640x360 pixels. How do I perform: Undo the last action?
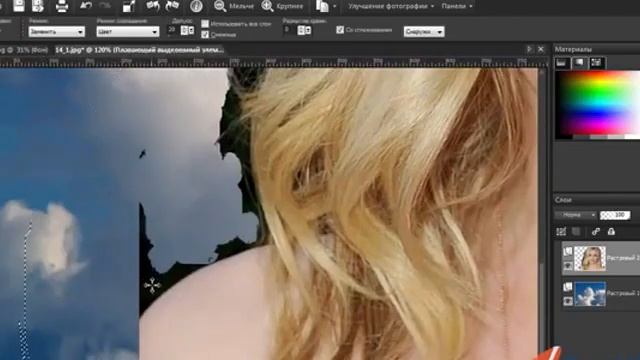point(86,6)
